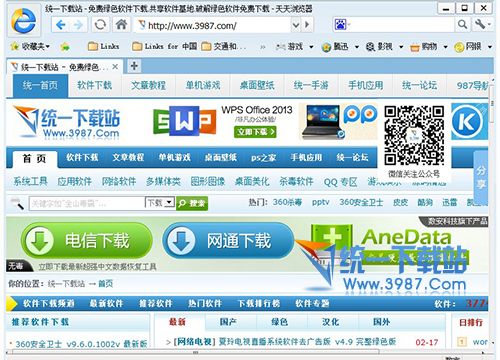500x360 pixels.
Task: Switch to the 国产 software tab
Action: 228,322
